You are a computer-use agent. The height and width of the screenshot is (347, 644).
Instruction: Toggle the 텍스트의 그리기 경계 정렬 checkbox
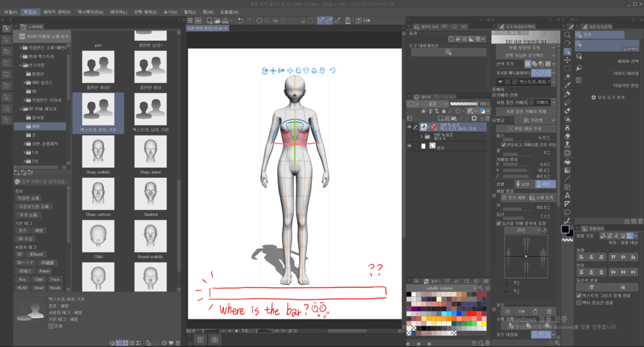point(579,295)
